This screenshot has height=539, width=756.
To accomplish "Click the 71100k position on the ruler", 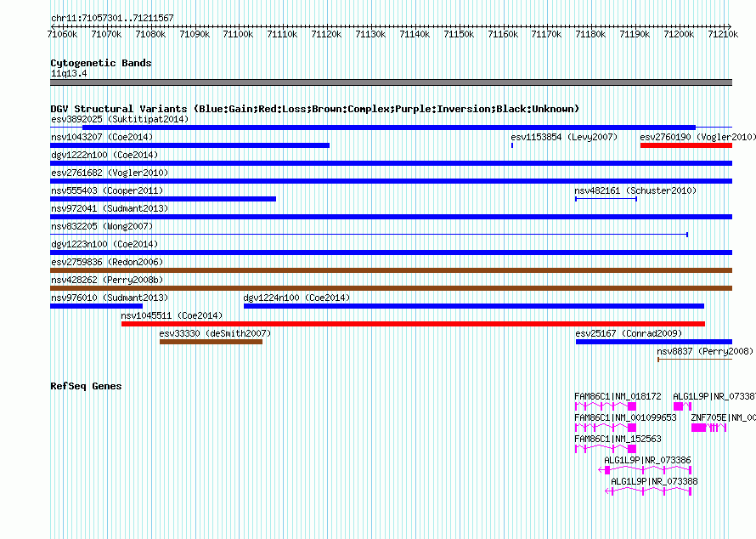I will point(239,34).
